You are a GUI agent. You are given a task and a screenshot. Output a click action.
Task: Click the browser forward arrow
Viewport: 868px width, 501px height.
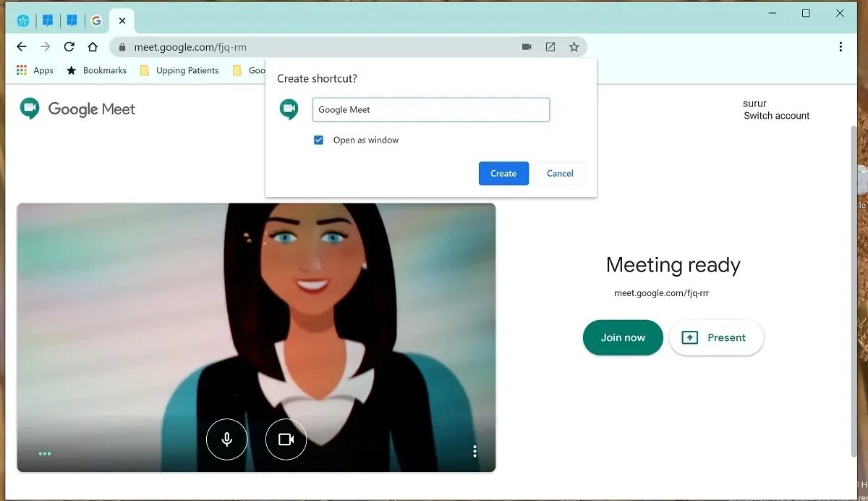pos(46,47)
